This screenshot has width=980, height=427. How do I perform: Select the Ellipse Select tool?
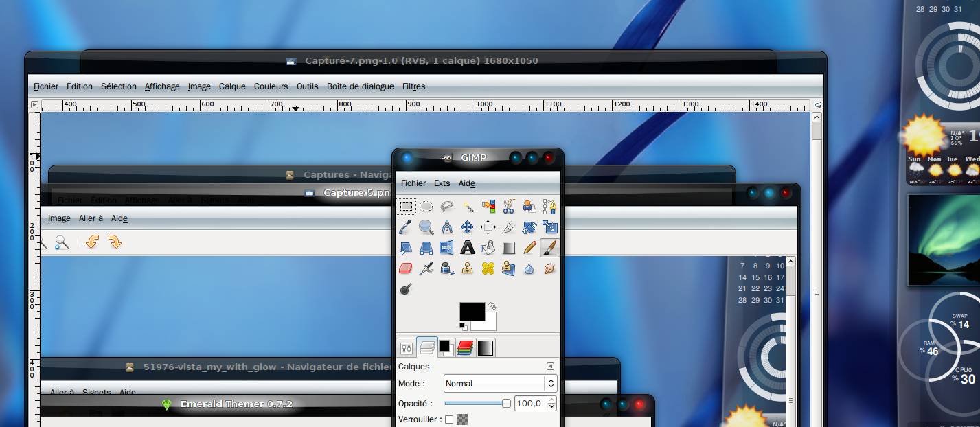pyautogui.click(x=426, y=206)
